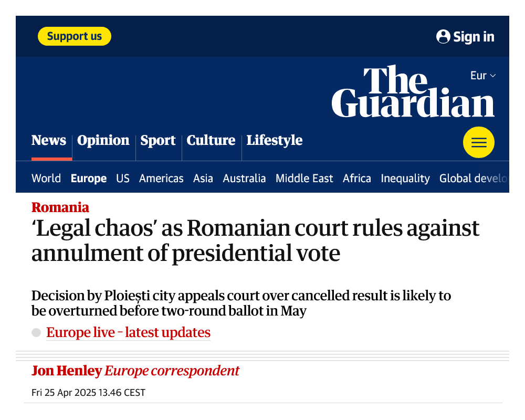Select the Europe subsection link
The width and height of the screenshot is (525, 420).
[x=89, y=178]
